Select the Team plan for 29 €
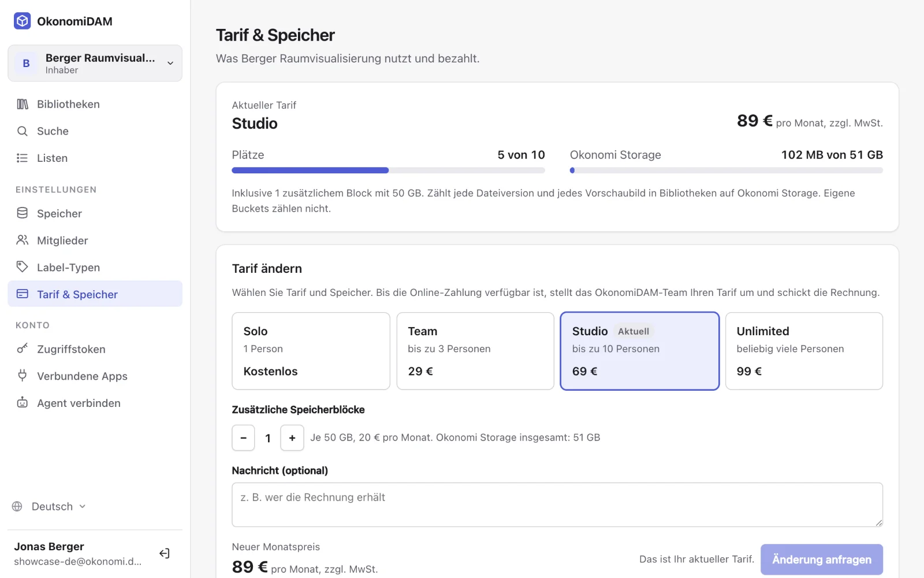The width and height of the screenshot is (924, 578). (x=475, y=351)
